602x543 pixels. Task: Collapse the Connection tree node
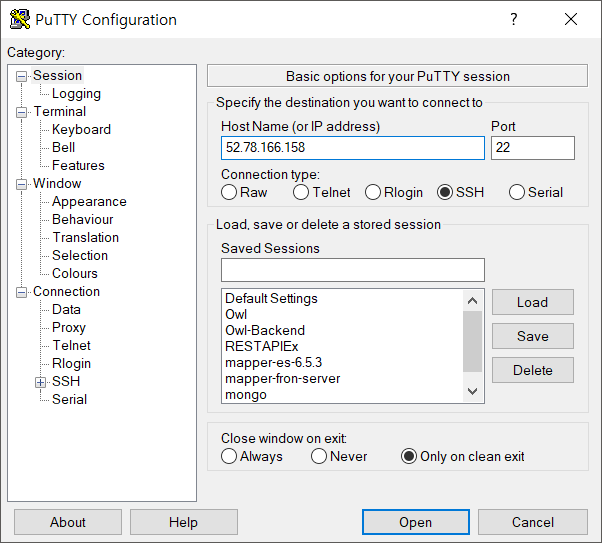22,292
